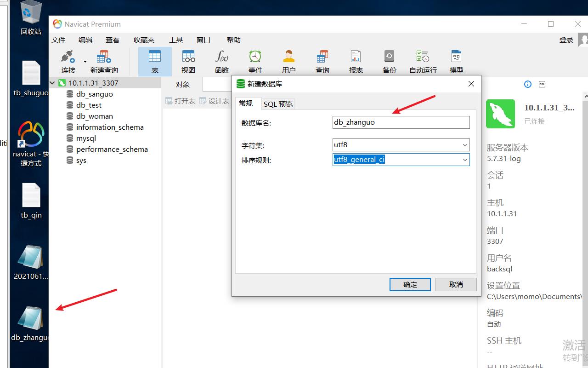This screenshot has width=588, height=368.
Task: Select the sys database
Action: point(81,160)
